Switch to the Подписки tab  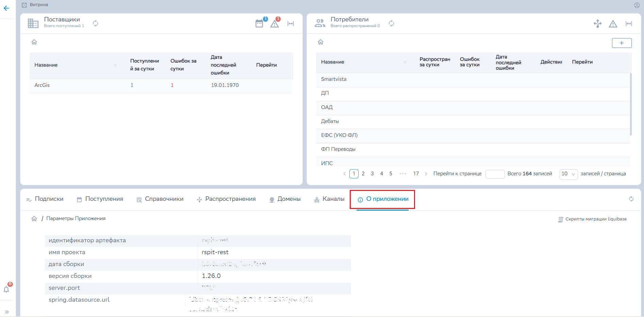pos(45,199)
